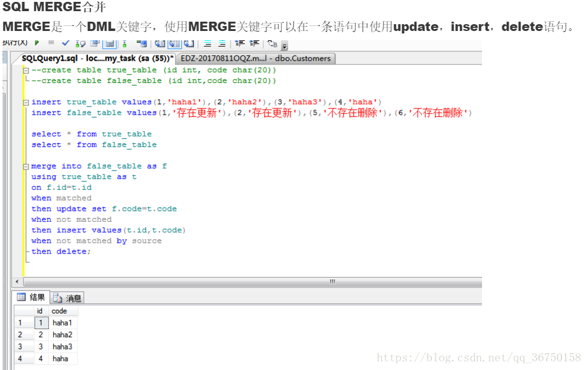Open the 消息 messages tab
This screenshot has width=588, height=370.
[68, 298]
